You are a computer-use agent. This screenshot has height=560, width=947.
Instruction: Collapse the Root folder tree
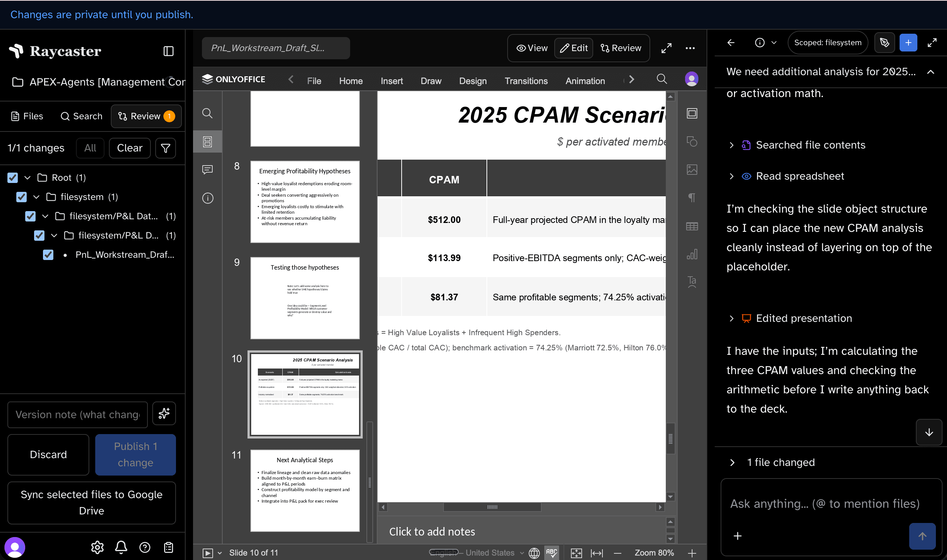coord(27,177)
